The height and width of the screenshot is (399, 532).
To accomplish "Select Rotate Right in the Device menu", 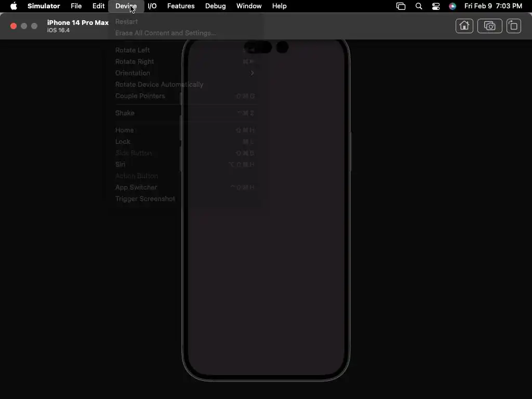I will pos(185,62).
